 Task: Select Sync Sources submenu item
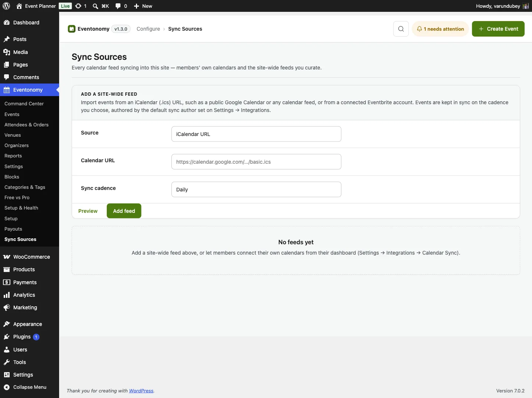point(20,239)
